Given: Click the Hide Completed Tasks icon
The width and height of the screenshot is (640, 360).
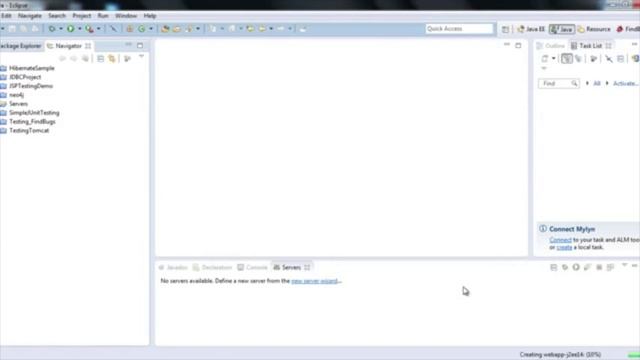Looking at the screenshot, I should point(609,59).
